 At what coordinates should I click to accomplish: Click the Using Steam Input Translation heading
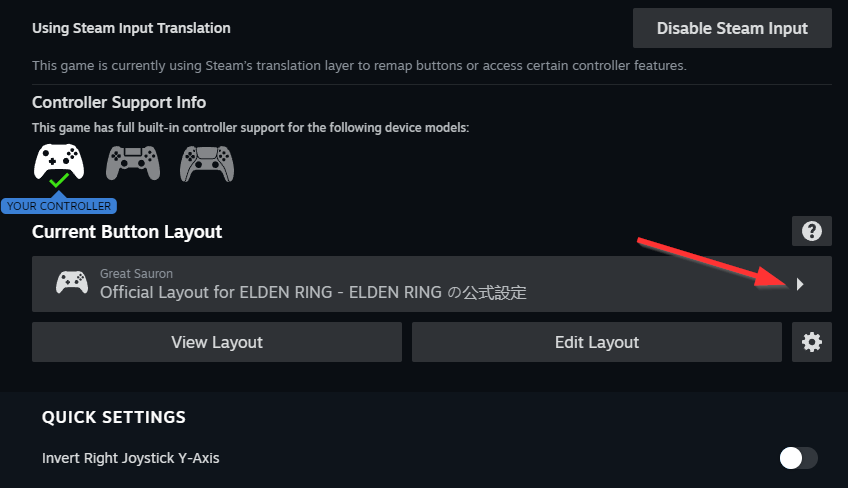[x=131, y=28]
